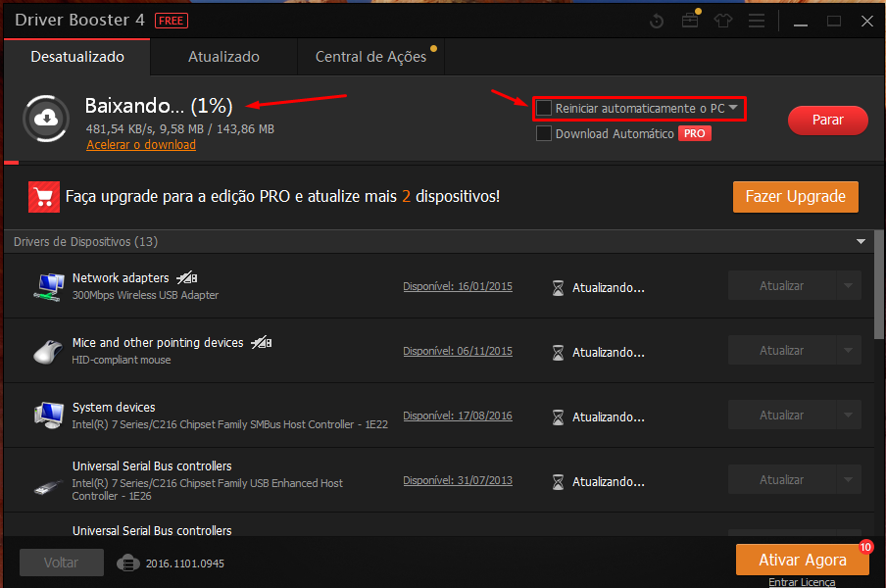Click the Voltar button

[x=62, y=563]
